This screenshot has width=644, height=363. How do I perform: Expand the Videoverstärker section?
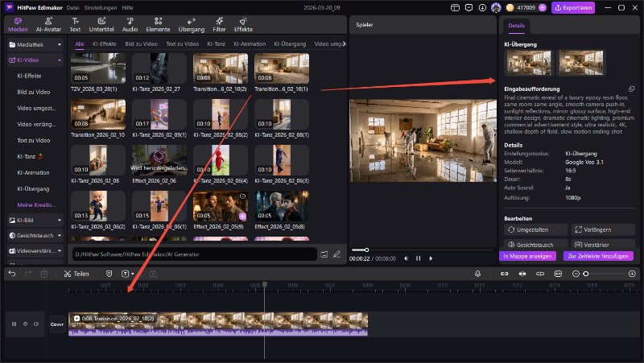60,250
